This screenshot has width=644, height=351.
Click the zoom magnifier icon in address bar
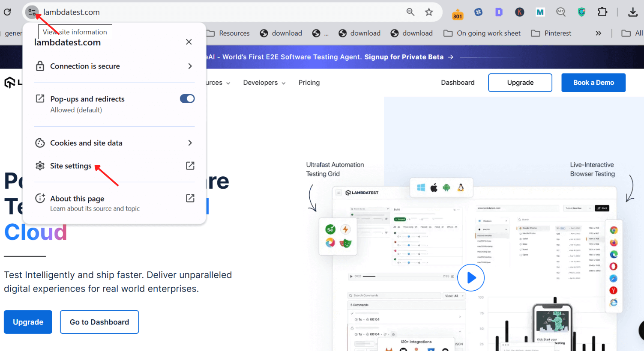pos(410,12)
